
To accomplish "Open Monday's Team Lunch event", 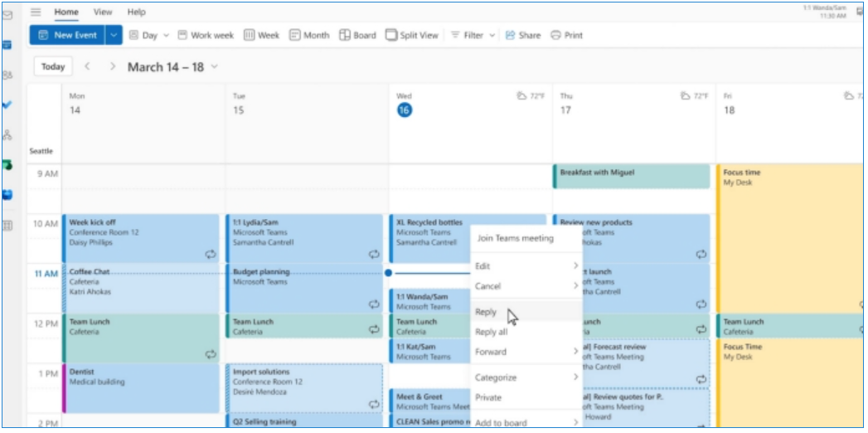I will pos(141,338).
